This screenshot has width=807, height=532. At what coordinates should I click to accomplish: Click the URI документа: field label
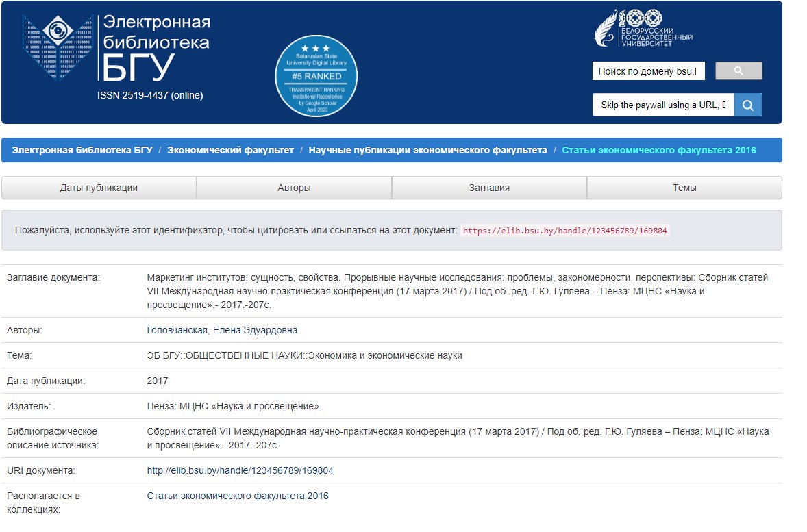(x=41, y=471)
